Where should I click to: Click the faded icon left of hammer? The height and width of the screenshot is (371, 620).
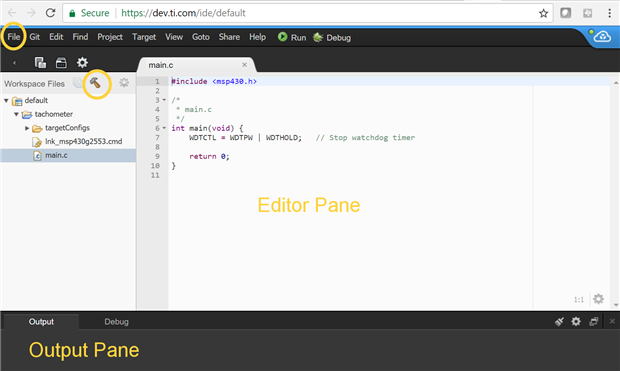[78, 83]
